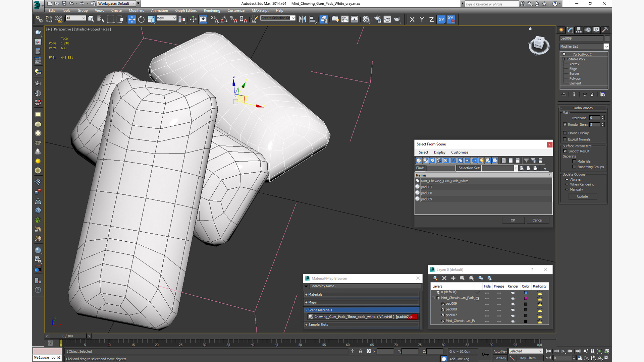Click Cancel in Select From Scene dialog

point(537,221)
